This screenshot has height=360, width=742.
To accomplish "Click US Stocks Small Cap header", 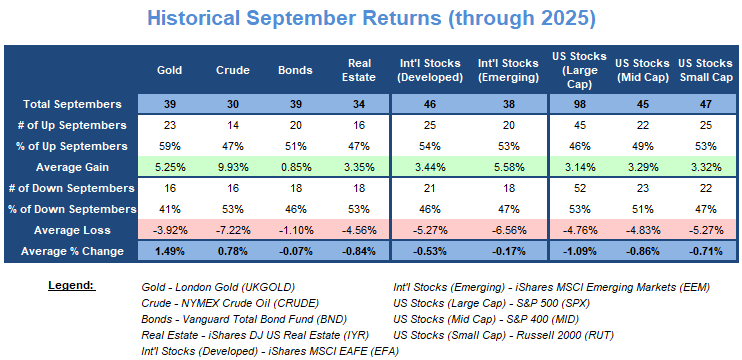I will click(706, 70).
